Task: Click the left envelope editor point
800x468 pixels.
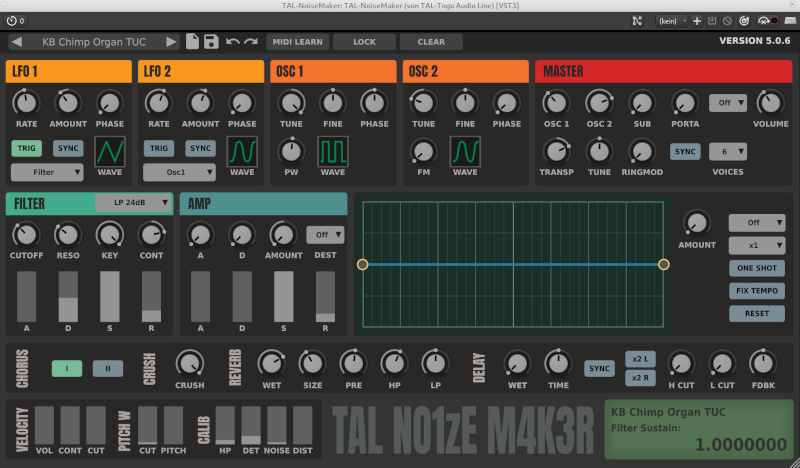Action: click(363, 265)
